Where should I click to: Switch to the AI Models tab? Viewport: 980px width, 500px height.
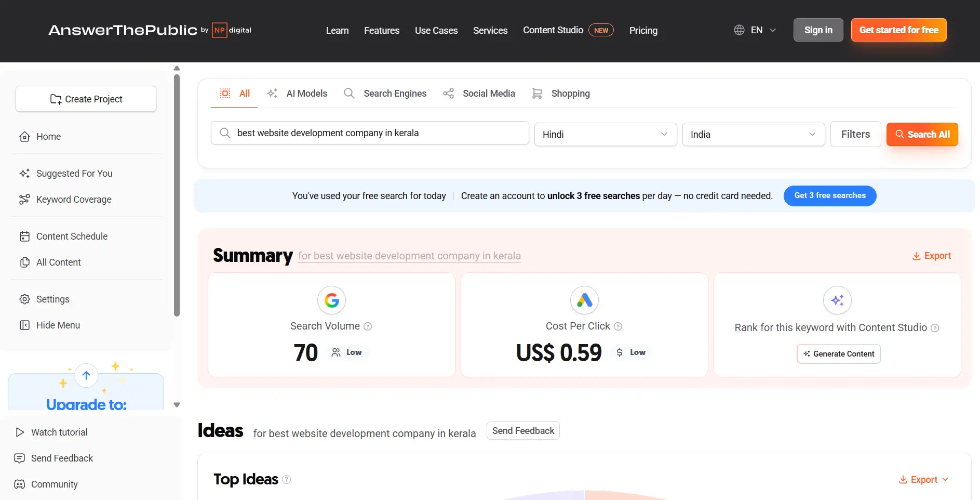click(297, 94)
